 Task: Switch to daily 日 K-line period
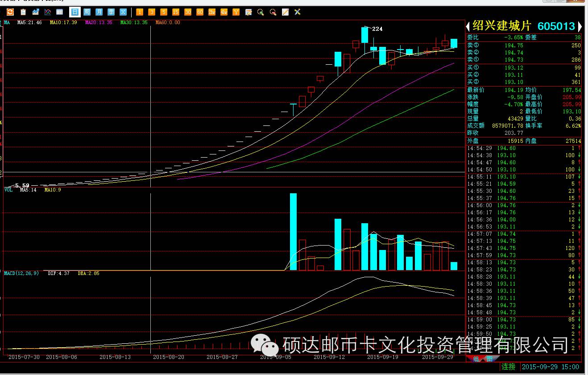coord(75,12)
